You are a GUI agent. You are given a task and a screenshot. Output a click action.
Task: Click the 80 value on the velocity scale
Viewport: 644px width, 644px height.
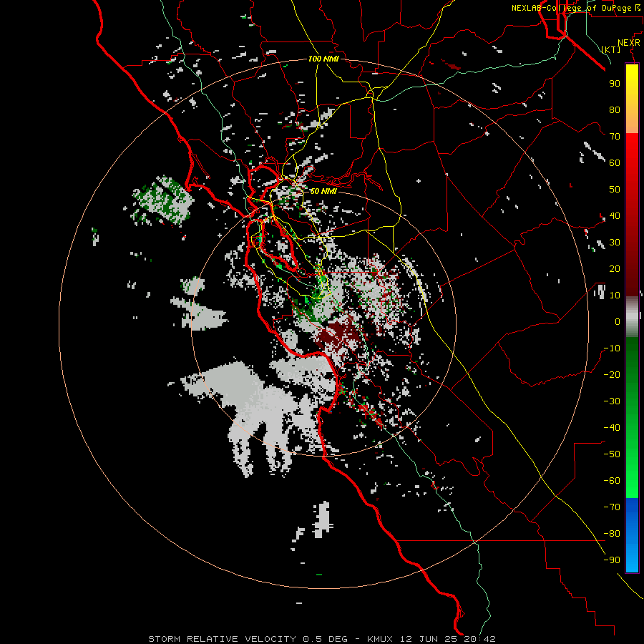pyautogui.click(x=615, y=109)
